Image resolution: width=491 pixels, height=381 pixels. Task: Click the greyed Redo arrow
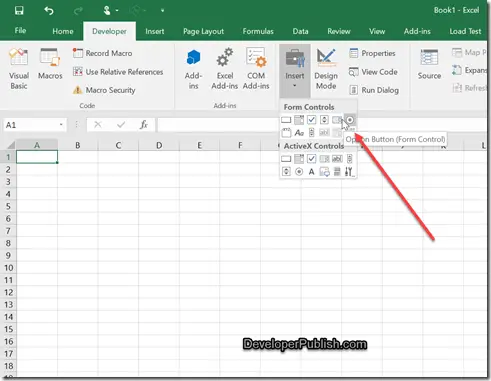pos(78,11)
